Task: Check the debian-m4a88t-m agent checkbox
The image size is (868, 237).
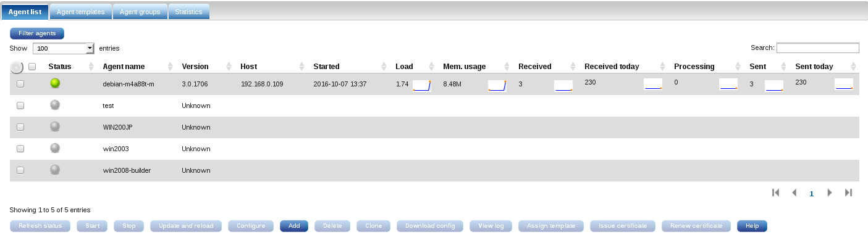Action: click(x=20, y=84)
